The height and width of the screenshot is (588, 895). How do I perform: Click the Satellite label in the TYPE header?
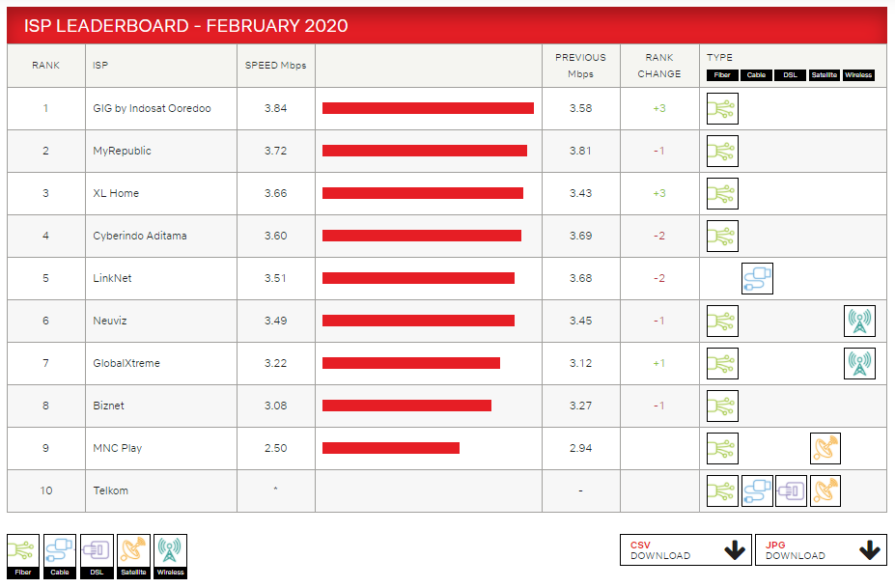click(x=825, y=74)
